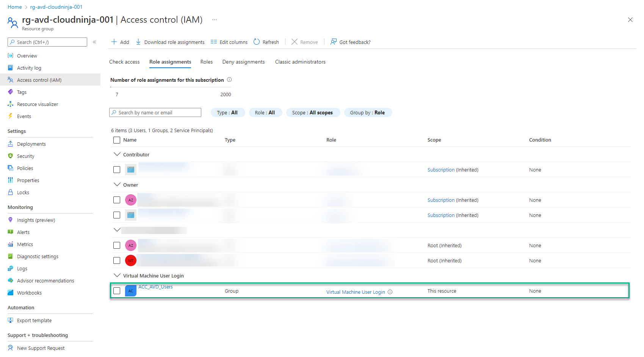The height and width of the screenshot is (357, 644).
Task: Go to Home breadcrumb link
Action: 15,7
